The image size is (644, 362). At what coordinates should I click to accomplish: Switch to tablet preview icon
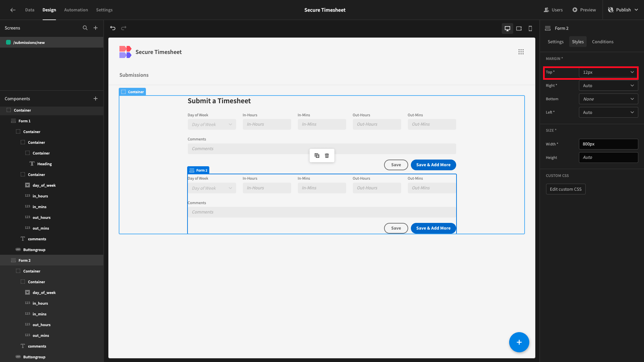(x=519, y=28)
